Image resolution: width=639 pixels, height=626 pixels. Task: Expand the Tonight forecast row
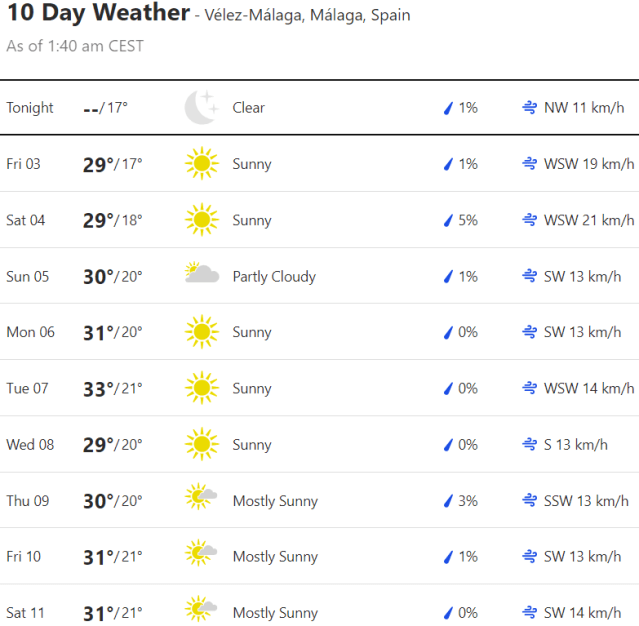point(30,107)
